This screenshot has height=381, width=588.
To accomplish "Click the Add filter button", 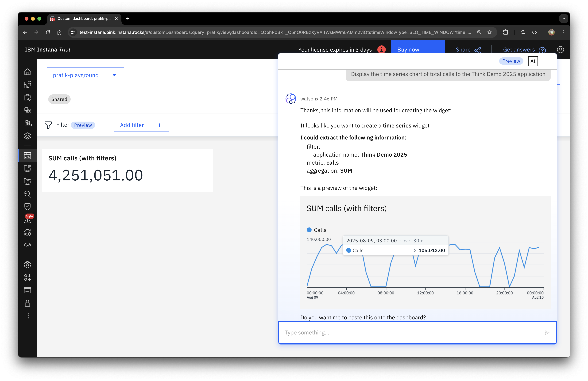I will pyautogui.click(x=141, y=125).
